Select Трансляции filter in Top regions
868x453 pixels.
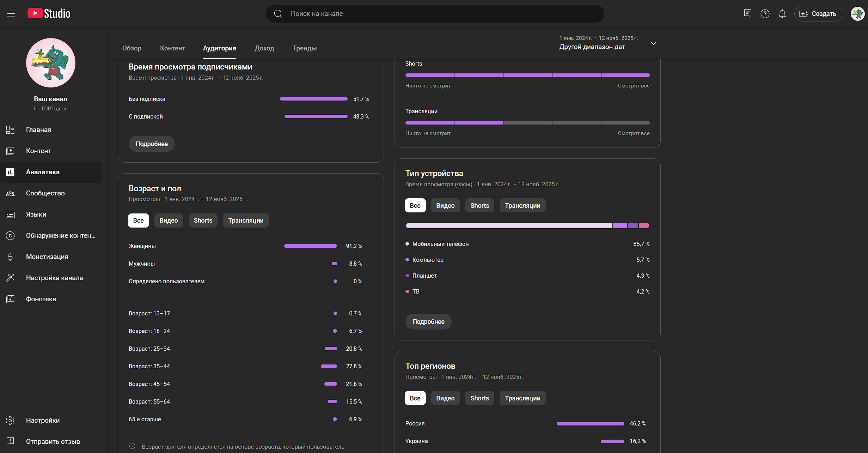pos(522,398)
